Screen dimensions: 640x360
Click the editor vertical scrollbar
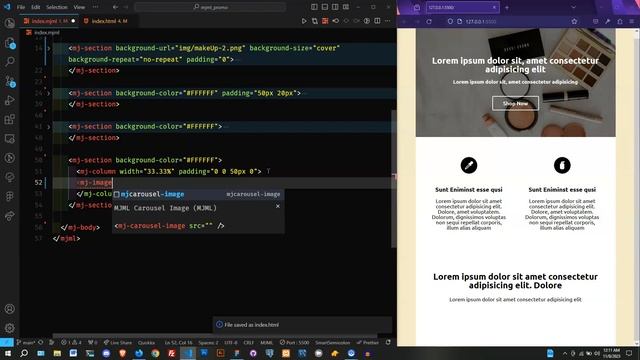pos(393,178)
